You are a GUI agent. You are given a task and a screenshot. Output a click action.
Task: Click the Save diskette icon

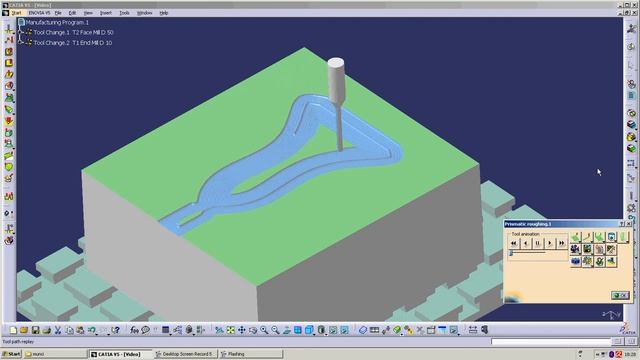point(36,330)
